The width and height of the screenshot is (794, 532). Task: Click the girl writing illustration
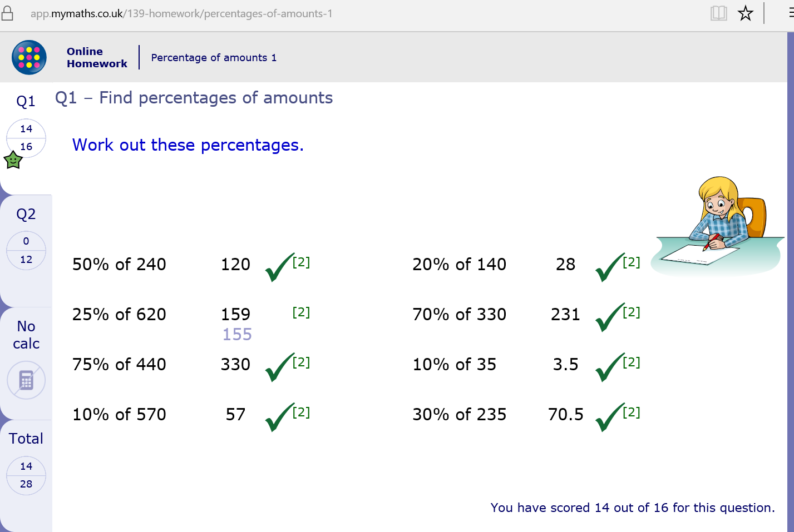pyautogui.click(x=718, y=226)
